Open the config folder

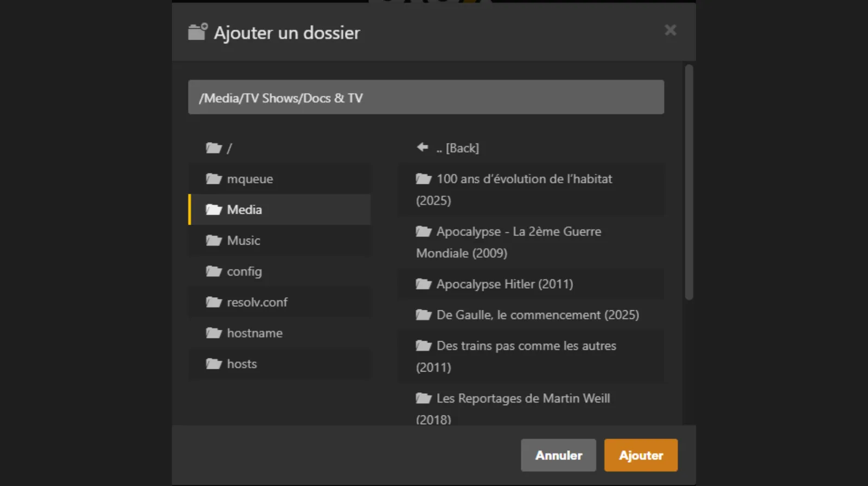[x=244, y=272]
